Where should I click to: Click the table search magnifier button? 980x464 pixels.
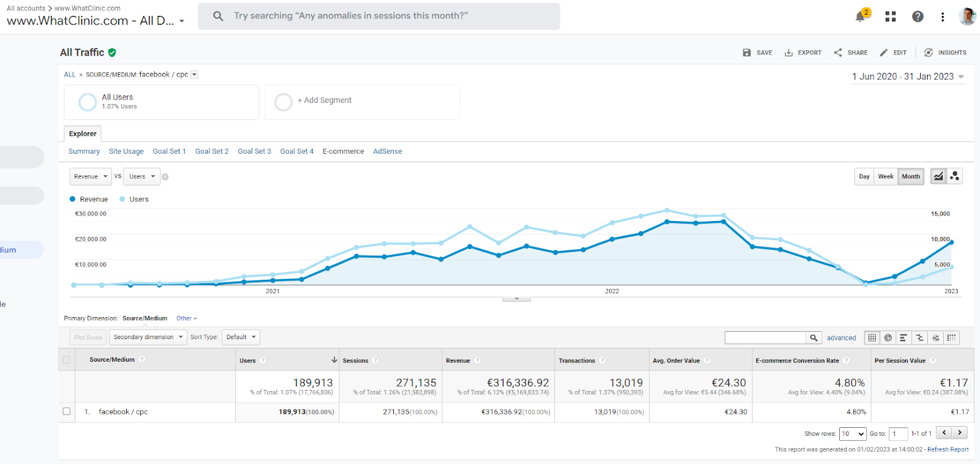click(814, 337)
